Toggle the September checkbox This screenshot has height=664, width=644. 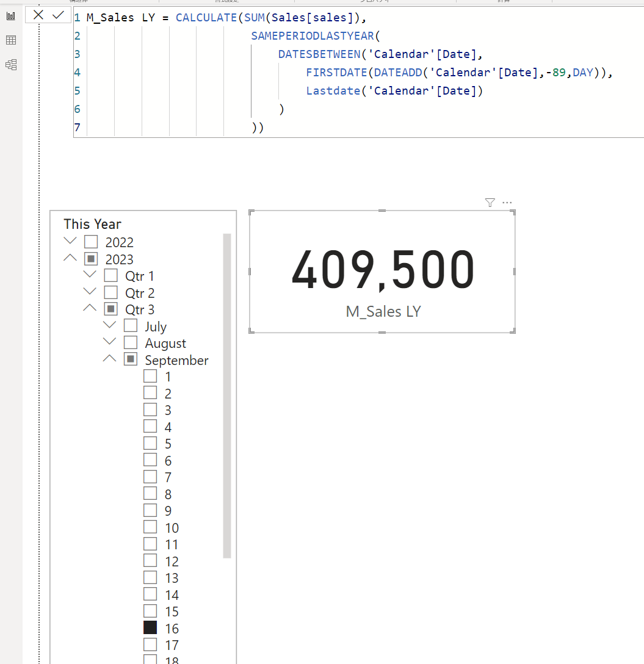[x=131, y=359]
